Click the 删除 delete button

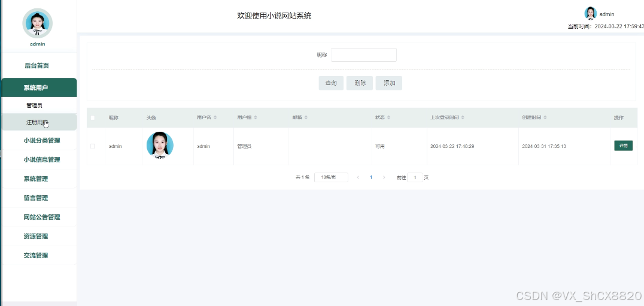tap(360, 83)
